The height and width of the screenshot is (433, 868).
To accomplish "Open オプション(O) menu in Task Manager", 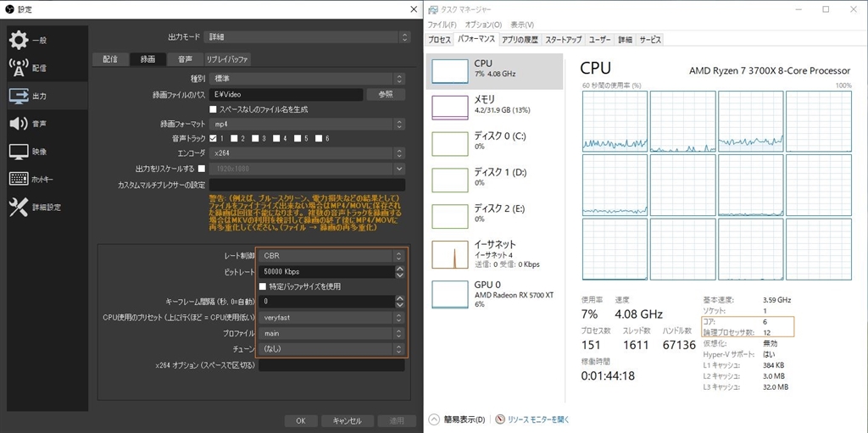I will click(483, 25).
